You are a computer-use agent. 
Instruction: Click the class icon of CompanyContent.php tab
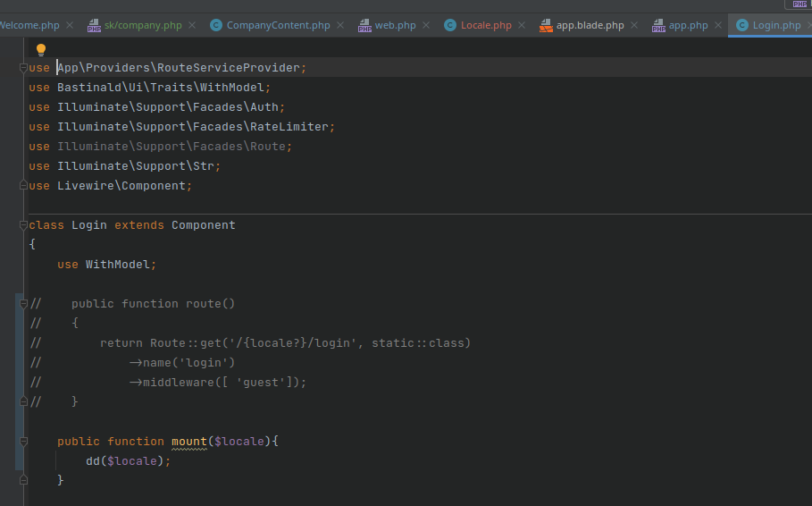pyautogui.click(x=216, y=25)
